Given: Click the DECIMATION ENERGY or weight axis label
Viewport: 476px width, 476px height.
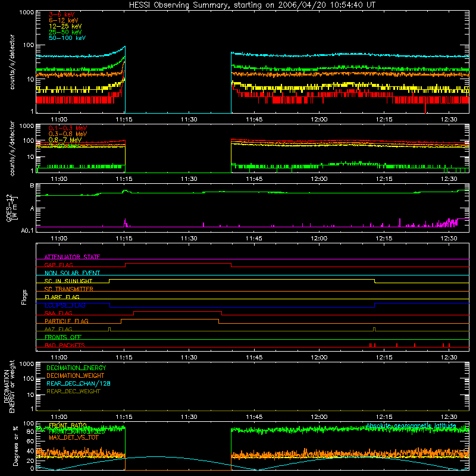Looking at the screenshot, I should (10, 386).
